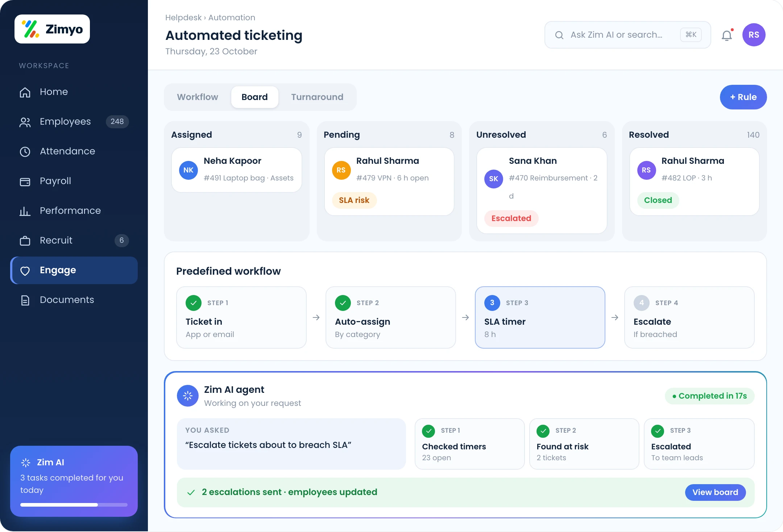
Task: Click the Ask Zim AI search field
Action: pyautogui.click(x=628, y=35)
